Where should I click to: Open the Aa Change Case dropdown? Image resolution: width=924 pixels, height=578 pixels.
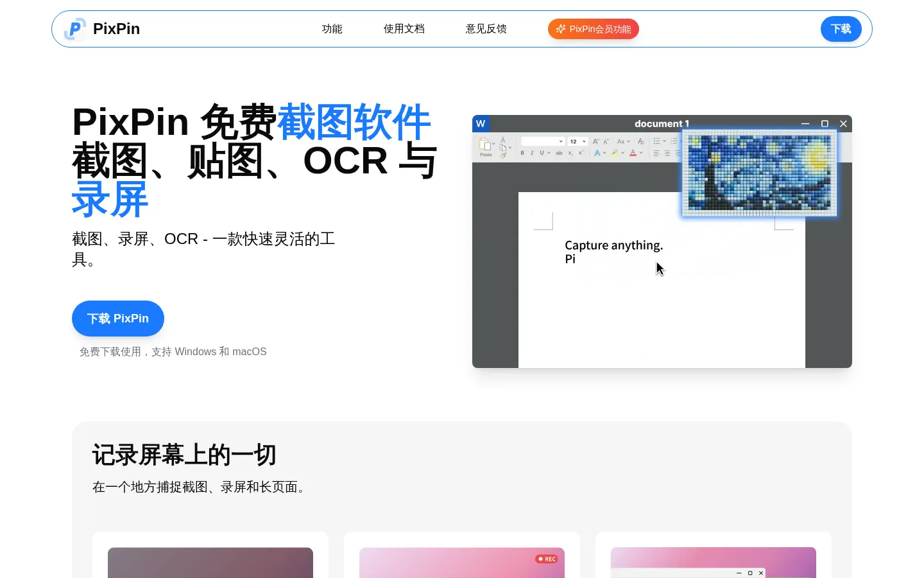624,141
